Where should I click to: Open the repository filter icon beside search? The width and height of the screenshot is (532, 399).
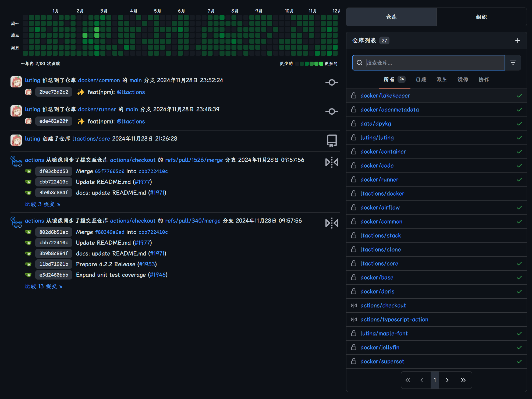click(513, 63)
